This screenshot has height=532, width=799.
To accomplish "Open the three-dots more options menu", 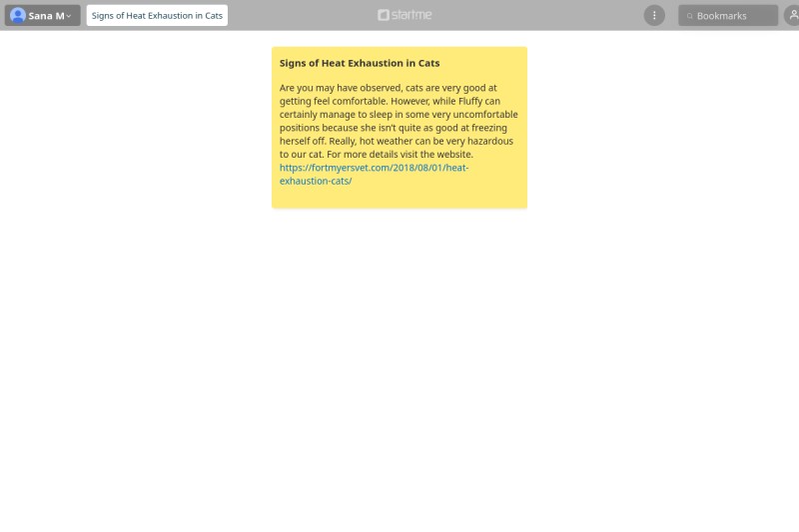I will coord(654,15).
